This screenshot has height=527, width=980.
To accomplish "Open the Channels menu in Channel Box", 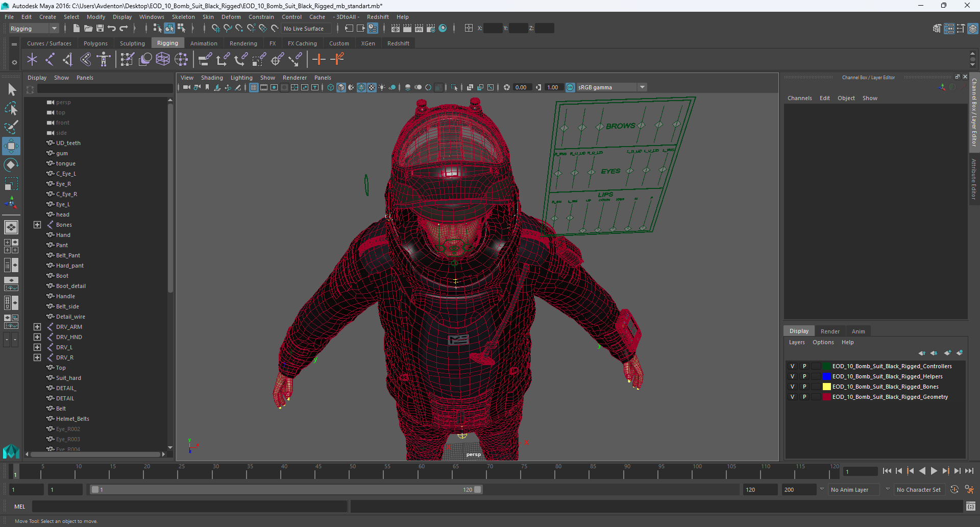I will coord(799,98).
